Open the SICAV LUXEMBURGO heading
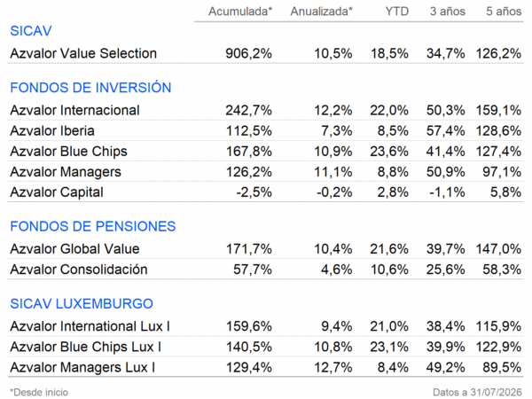 click(82, 303)
